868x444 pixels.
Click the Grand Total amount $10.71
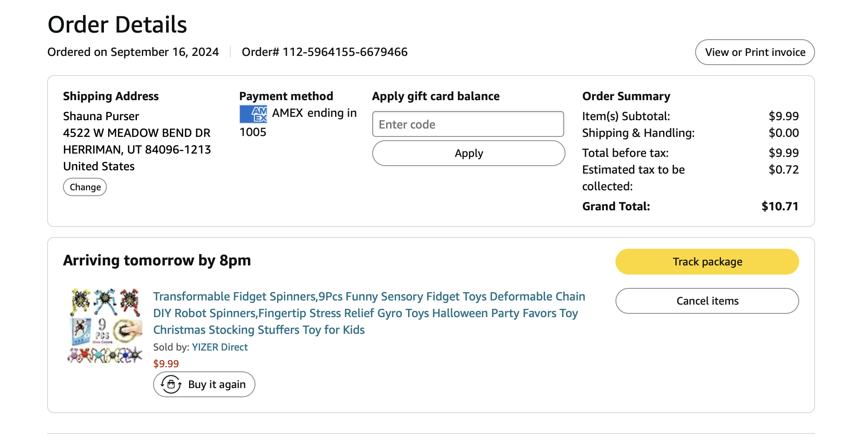pyautogui.click(x=780, y=207)
